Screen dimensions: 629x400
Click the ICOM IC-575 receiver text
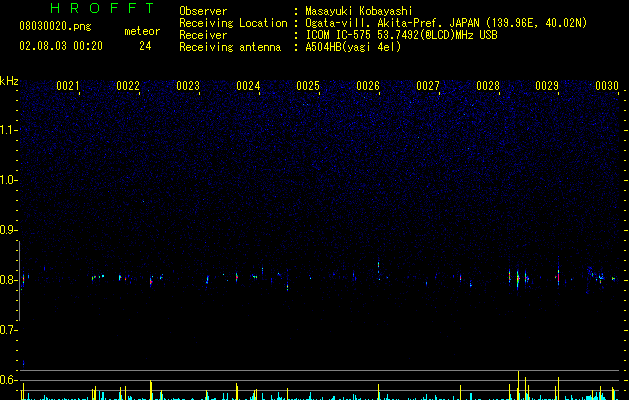401,35
